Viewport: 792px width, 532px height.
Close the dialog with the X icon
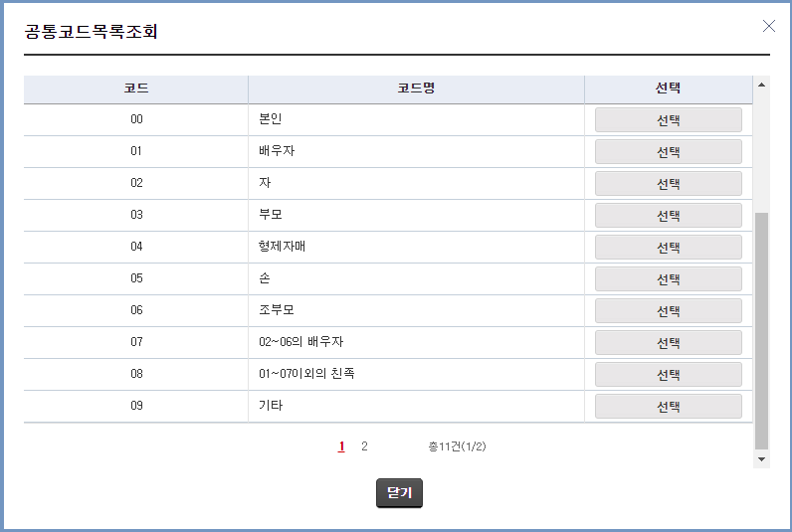click(x=768, y=27)
